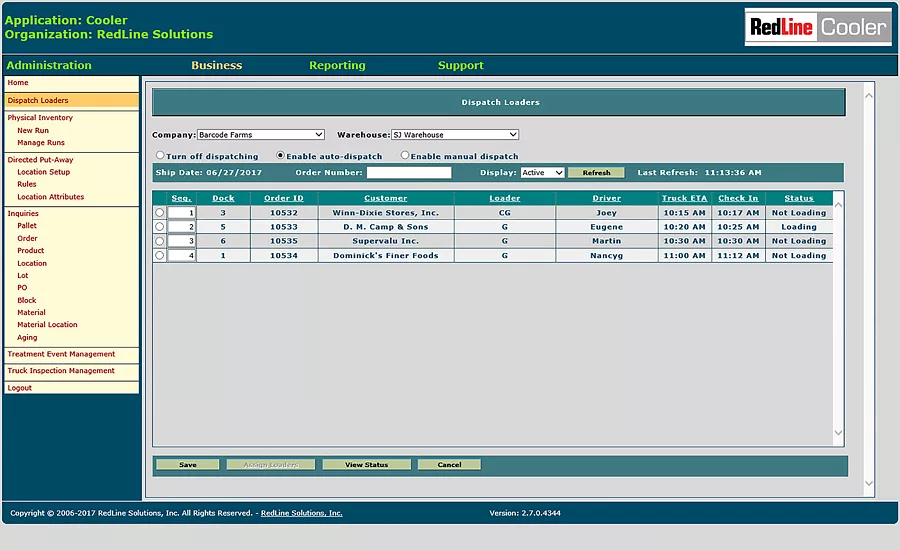Select Enable manual dispatch radio button

(405, 155)
